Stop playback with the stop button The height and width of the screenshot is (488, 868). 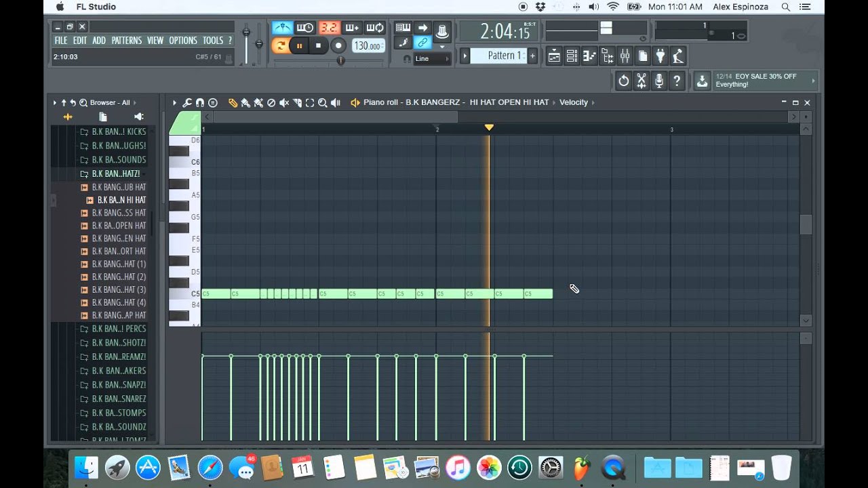[x=318, y=46]
